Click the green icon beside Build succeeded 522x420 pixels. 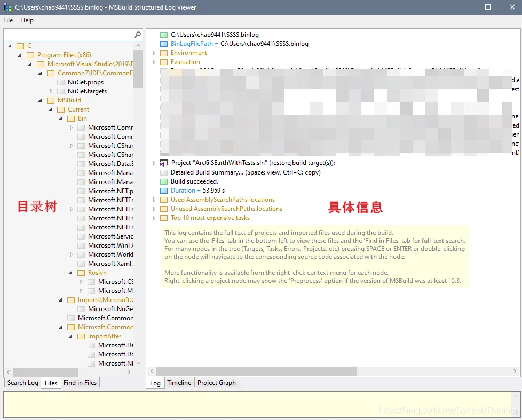(163, 181)
